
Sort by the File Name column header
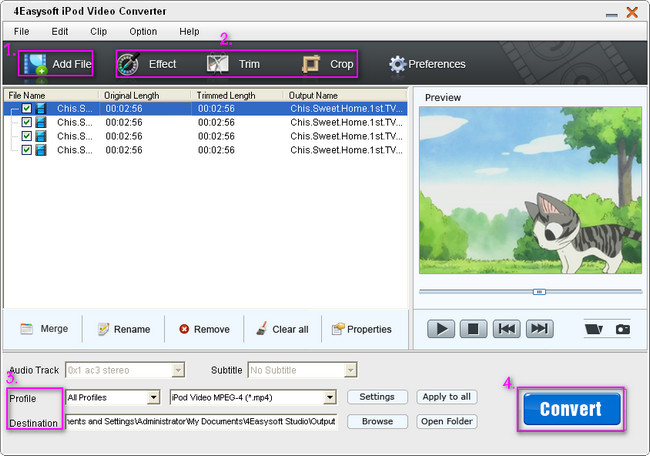pyautogui.click(x=51, y=95)
